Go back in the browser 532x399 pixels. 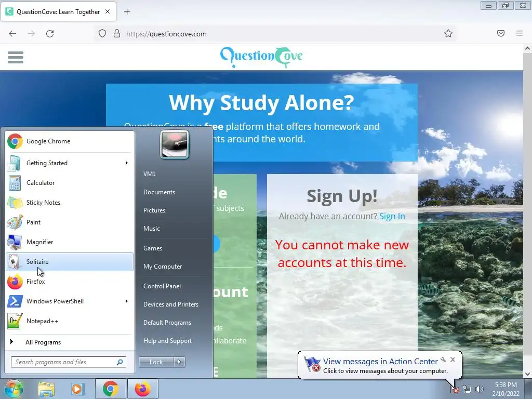click(x=12, y=34)
